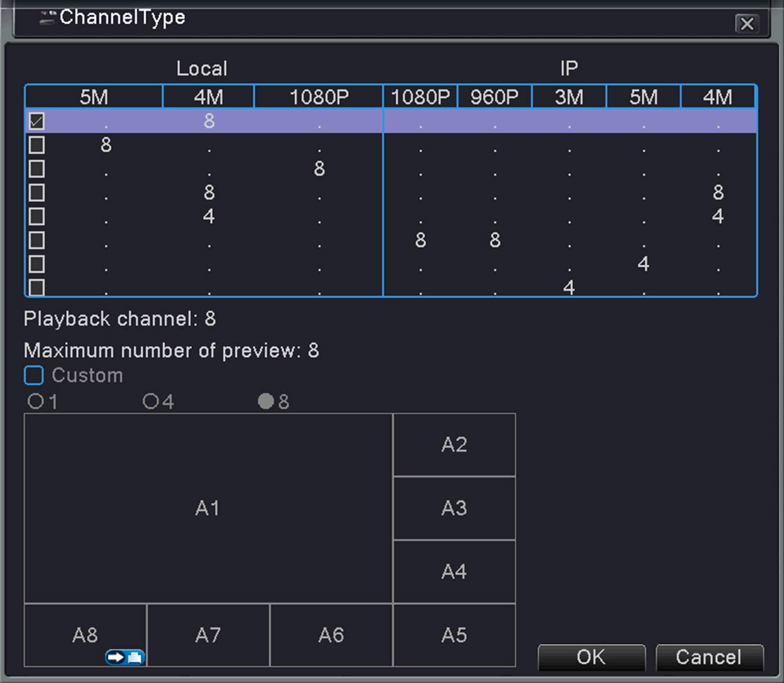Select the 1 preview radio button

point(36,401)
